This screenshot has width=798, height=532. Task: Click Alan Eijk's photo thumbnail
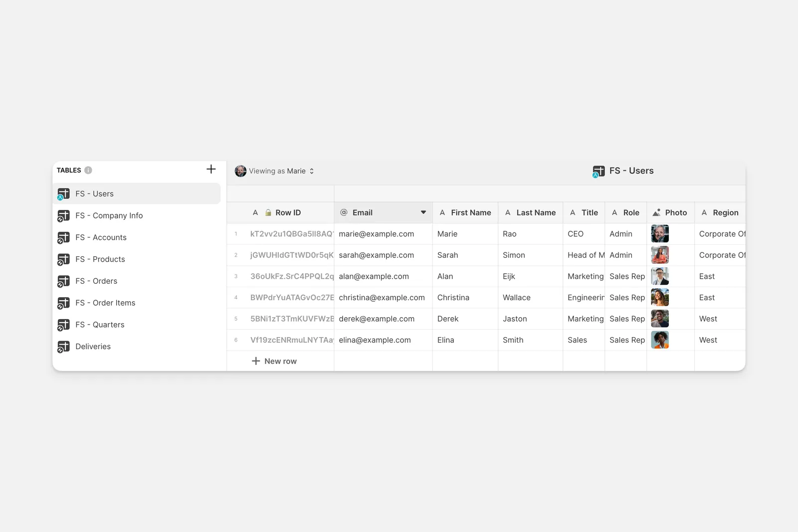[x=660, y=276]
